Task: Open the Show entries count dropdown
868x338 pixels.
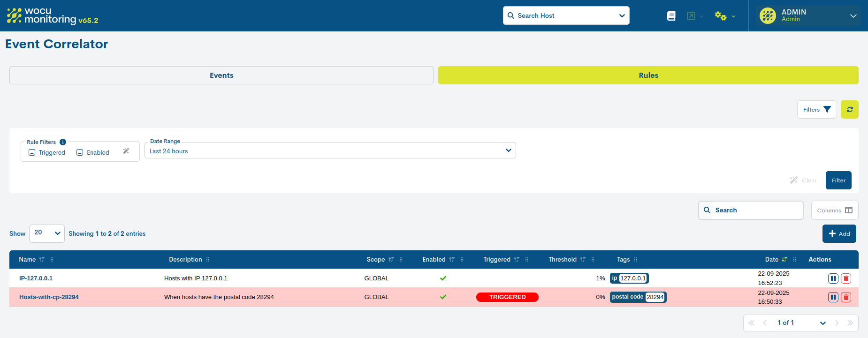Action: pos(47,233)
